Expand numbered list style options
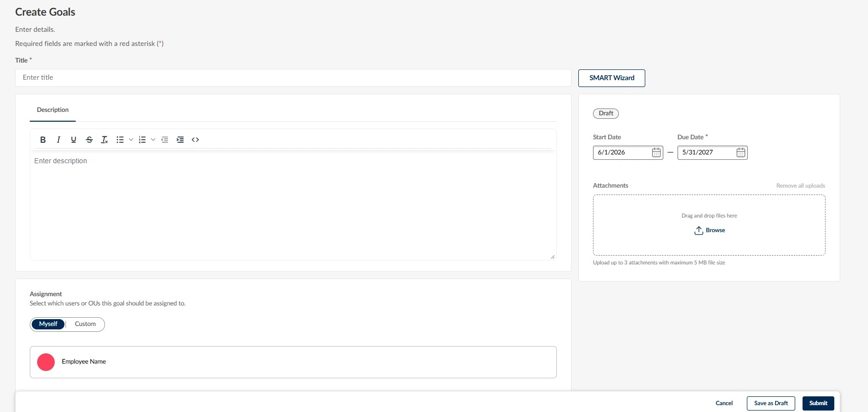868x412 pixels. pos(153,140)
